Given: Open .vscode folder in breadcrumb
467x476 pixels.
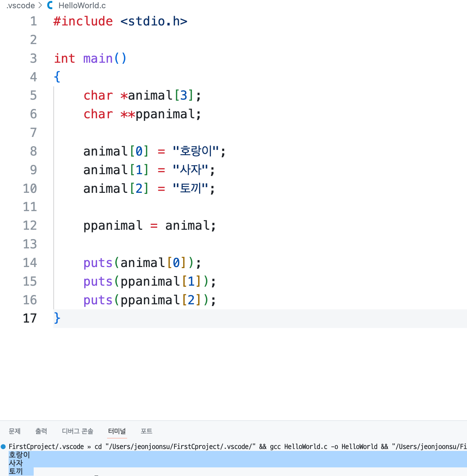Looking at the screenshot, I should point(21,5).
